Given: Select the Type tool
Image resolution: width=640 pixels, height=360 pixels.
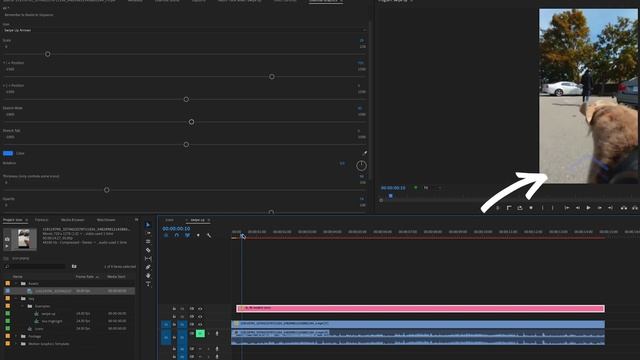Looking at the screenshot, I should (148, 284).
